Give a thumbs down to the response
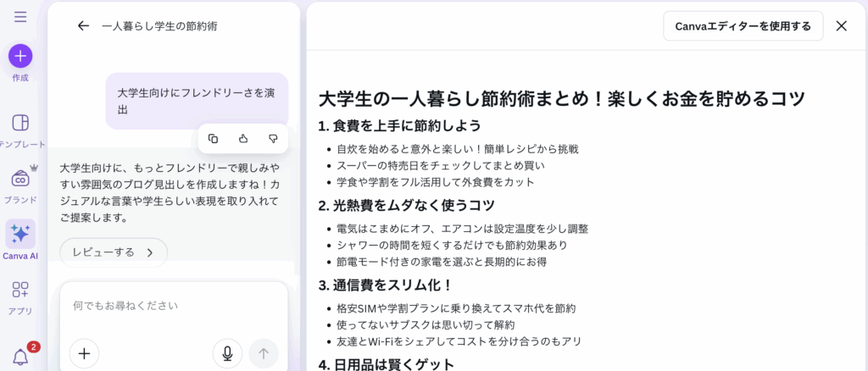This screenshot has width=868, height=371. pyautogui.click(x=272, y=138)
